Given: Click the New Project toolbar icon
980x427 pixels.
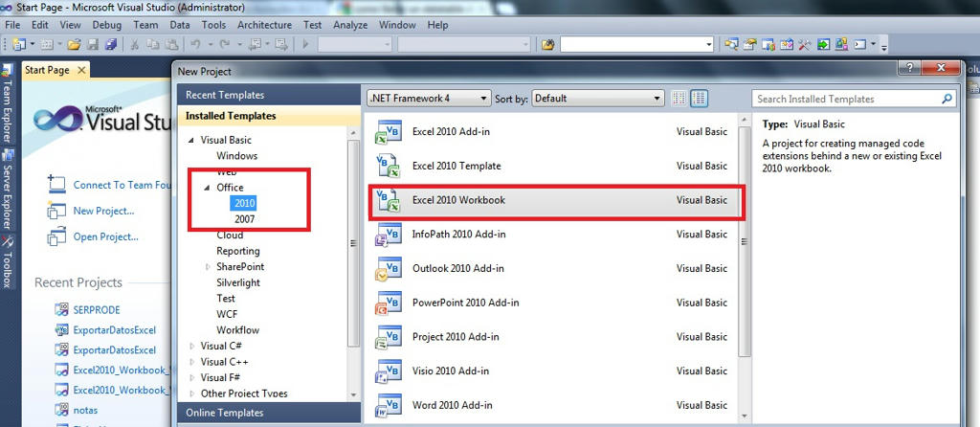Looking at the screenshot, I should (x=19, y=44).
